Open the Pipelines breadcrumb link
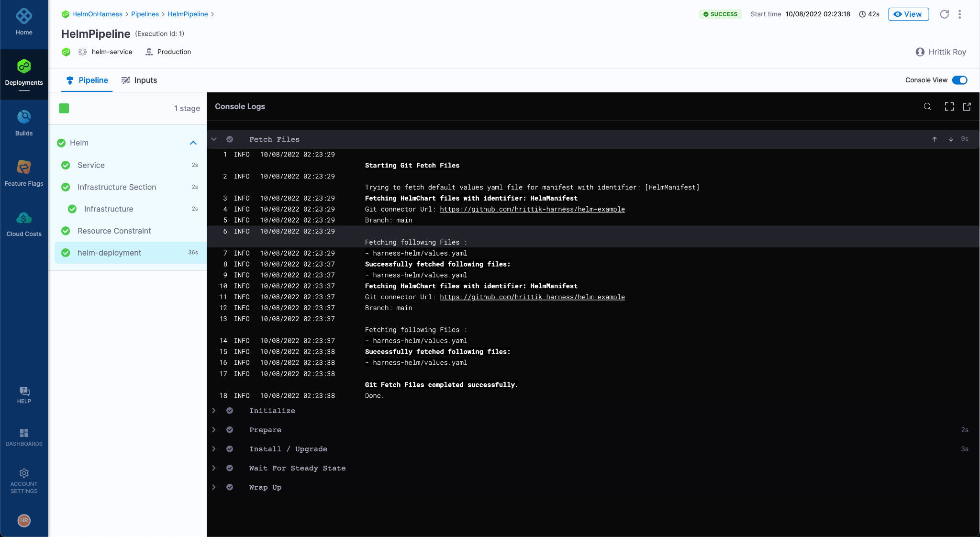 (145, 14)
